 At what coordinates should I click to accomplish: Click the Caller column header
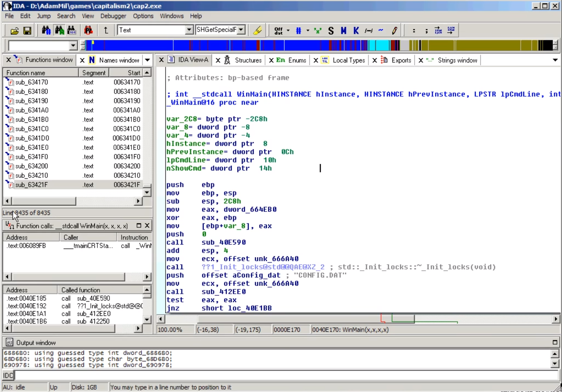(x=88, y=237)
